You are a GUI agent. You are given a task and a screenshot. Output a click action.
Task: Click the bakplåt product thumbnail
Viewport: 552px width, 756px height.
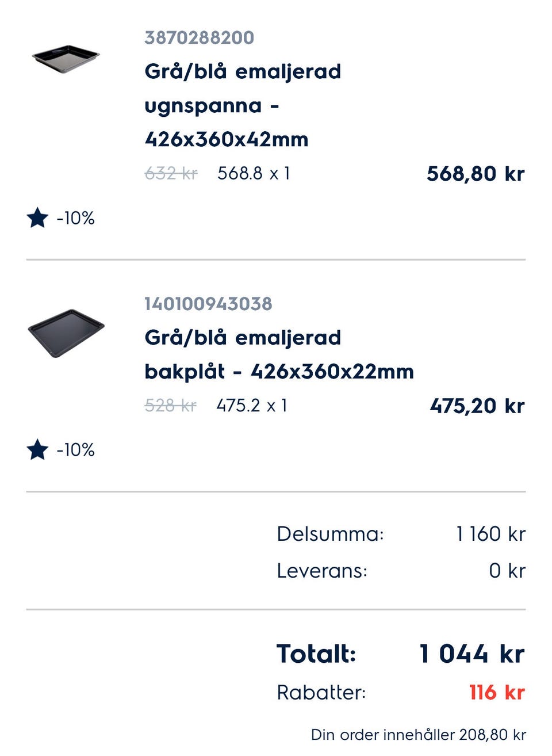(66, 333)
